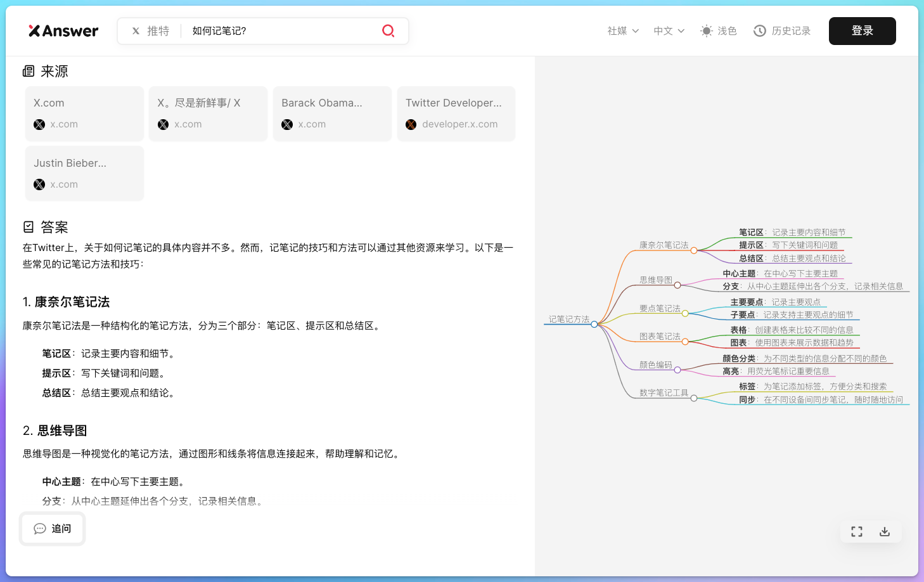Open the Barack Obama source card

[332, 113]
